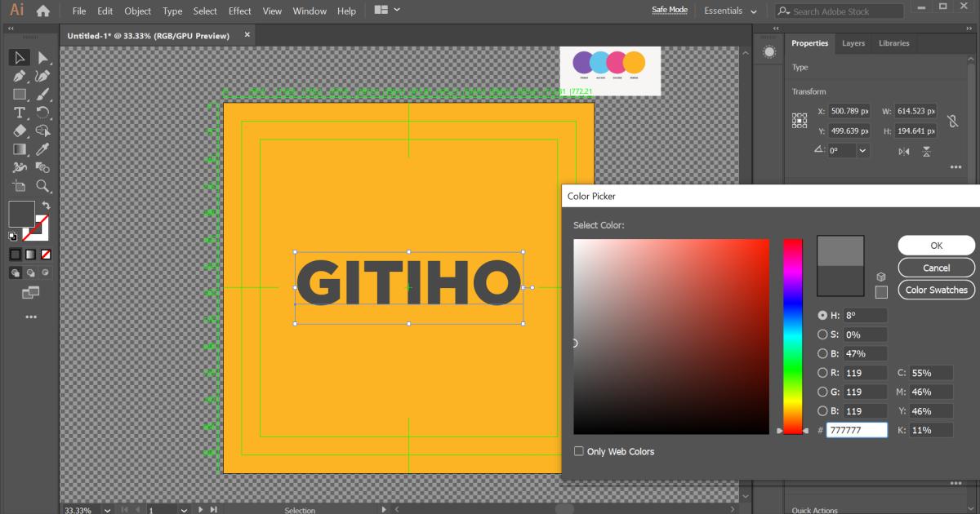Open the Essentials workspace dropdown
The width and height of the screenshot is (980, 514).
click(x=731, y=11)
